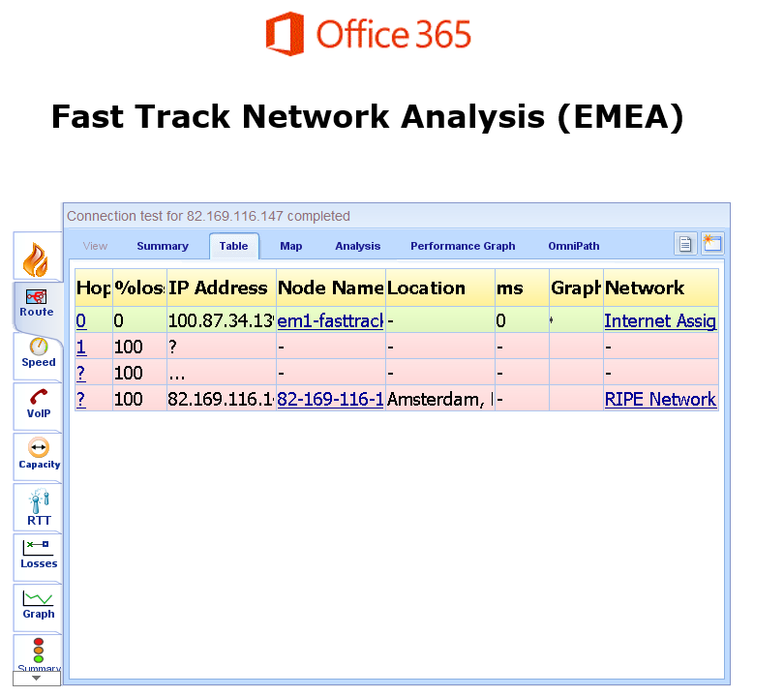Open the Performance Graph tab

point(463,246)
